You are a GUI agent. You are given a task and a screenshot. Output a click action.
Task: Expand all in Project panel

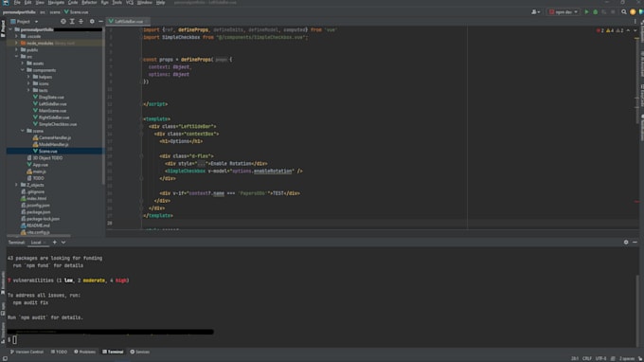[72, 22]
